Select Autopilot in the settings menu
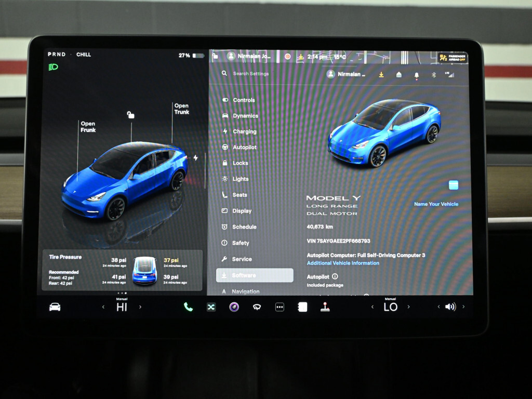 click(x=244, y=148)
